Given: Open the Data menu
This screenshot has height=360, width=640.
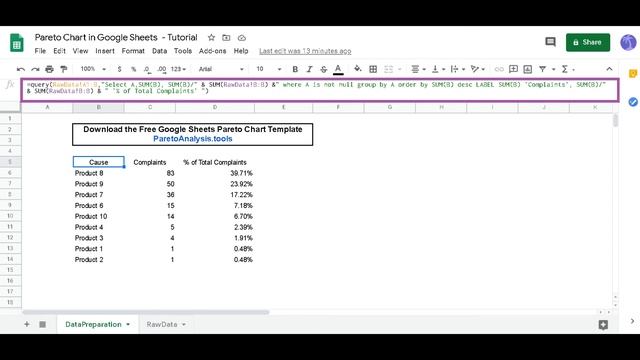Looking at the screenshot, I should point(159,51).
